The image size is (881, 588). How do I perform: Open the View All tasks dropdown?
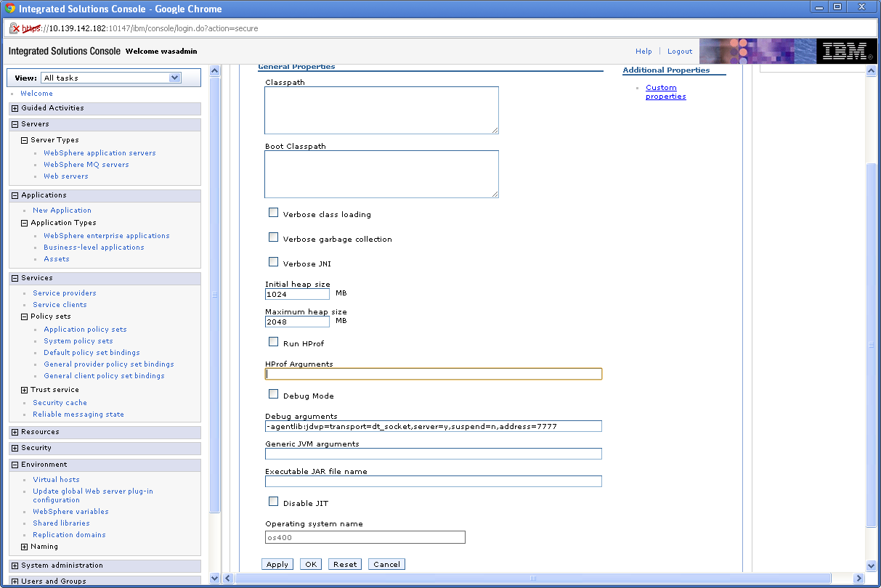point(111,78)
